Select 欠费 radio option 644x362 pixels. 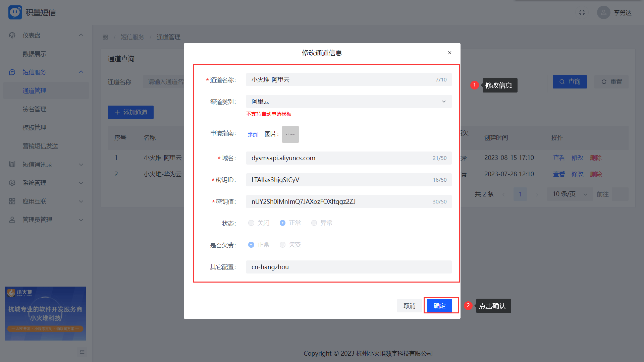[x=282, y=245]
